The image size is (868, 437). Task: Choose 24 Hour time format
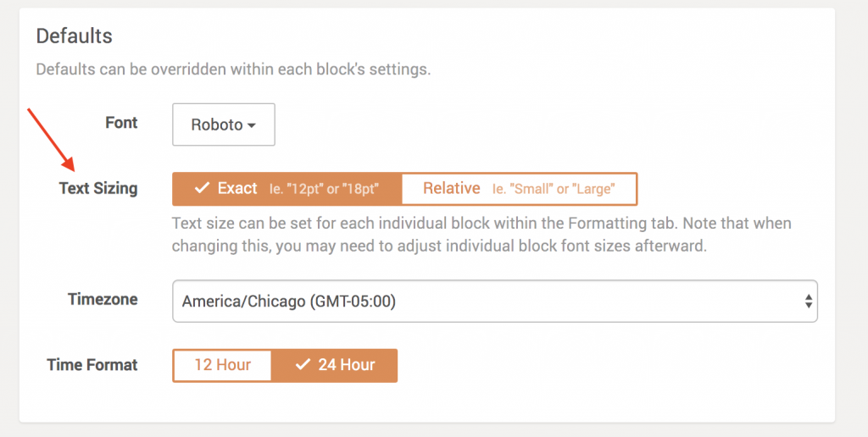(334, 365)
